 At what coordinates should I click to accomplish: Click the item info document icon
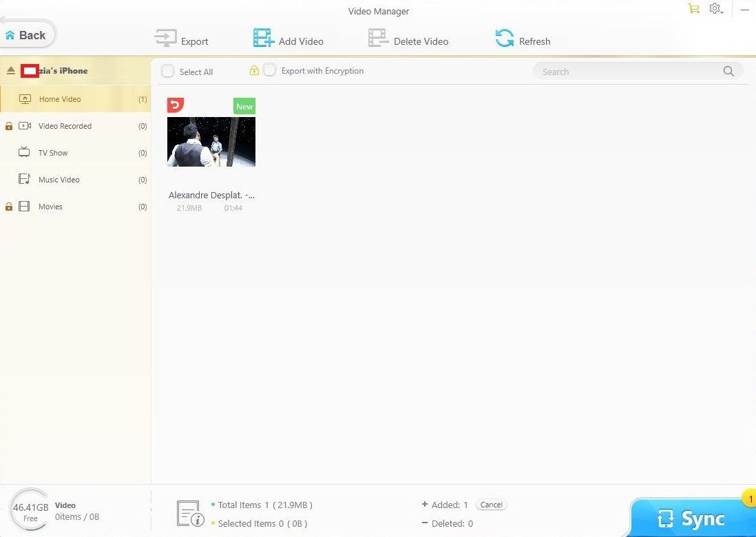[190, 514]
